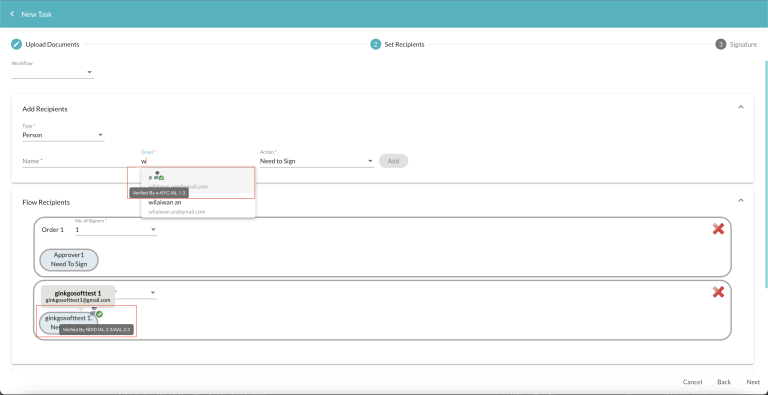Remove ginkgosofttest recipient row with red X
Image resolution: width=768 pixels, height=395 pixels.
tap(718, 292)
